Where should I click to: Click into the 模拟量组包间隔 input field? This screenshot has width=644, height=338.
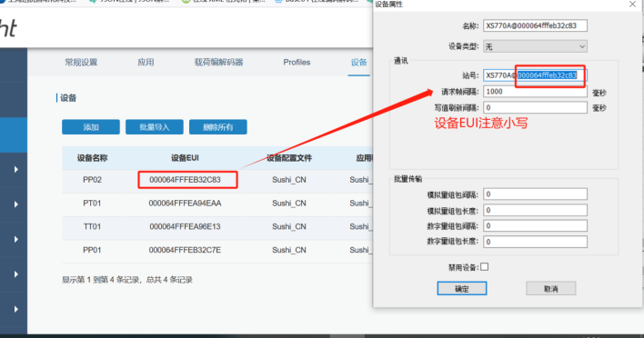pyautogui.click(x=535, y=194)
